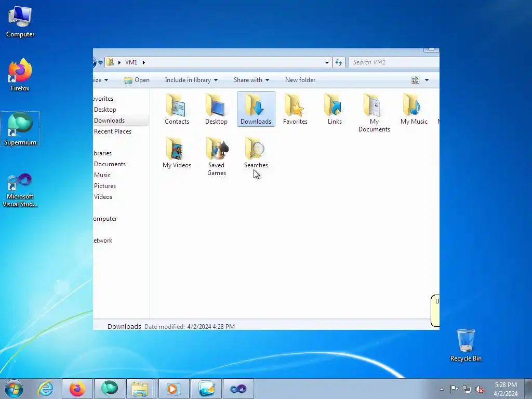Expand the view options dropdown arrow

click(427, 80)
